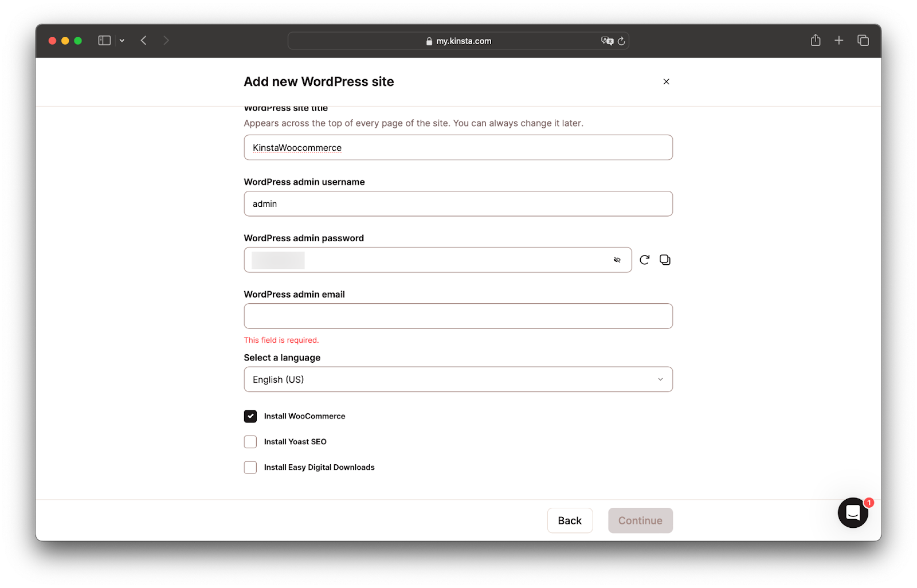Enable Install Yoast SEO checkbox
Screen dimensions: 917x588
250,442
